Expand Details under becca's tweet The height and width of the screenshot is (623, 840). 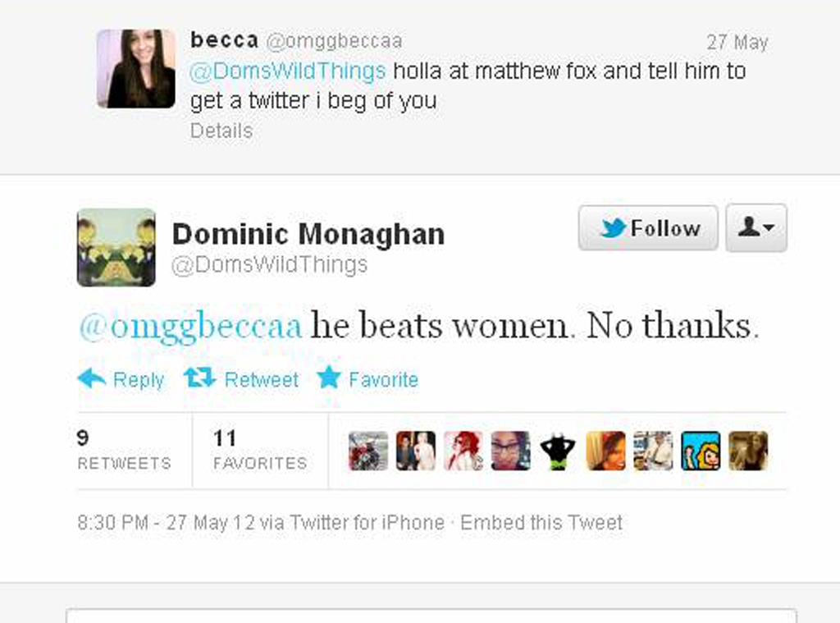pyautogui.click(x=221, y=131)
